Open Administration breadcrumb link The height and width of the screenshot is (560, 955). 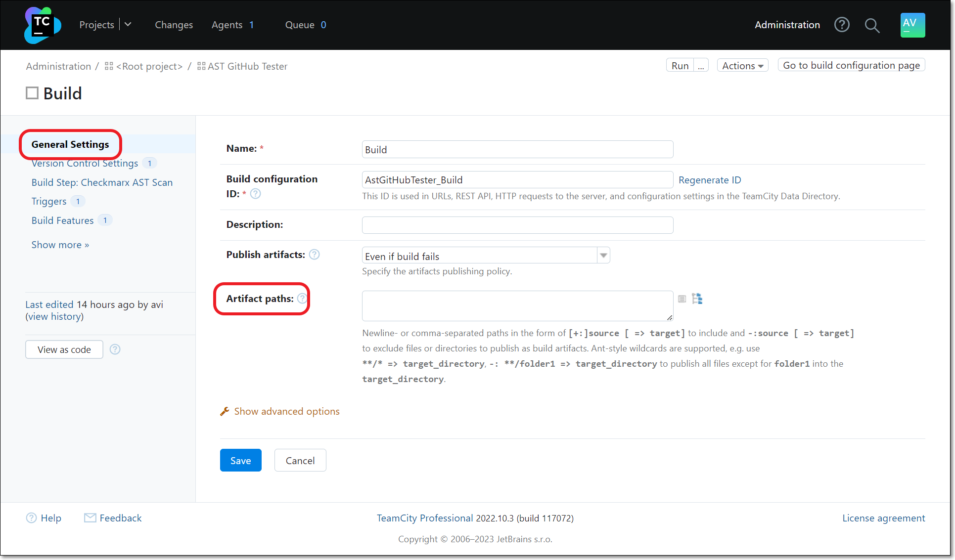(x=58, y=66)
